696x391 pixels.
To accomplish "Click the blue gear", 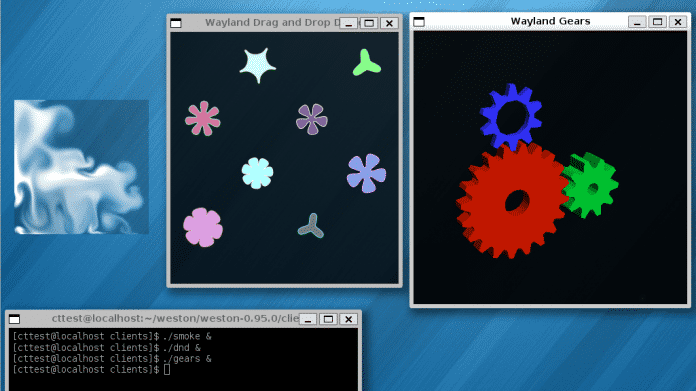I will [x=511, y=117].
